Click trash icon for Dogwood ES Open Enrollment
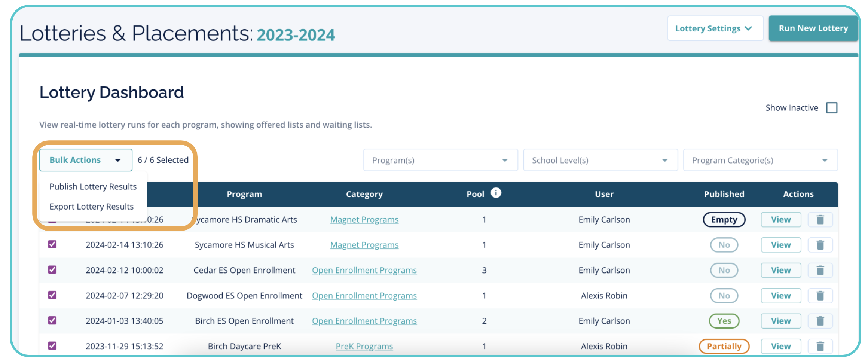 (820, 296)
